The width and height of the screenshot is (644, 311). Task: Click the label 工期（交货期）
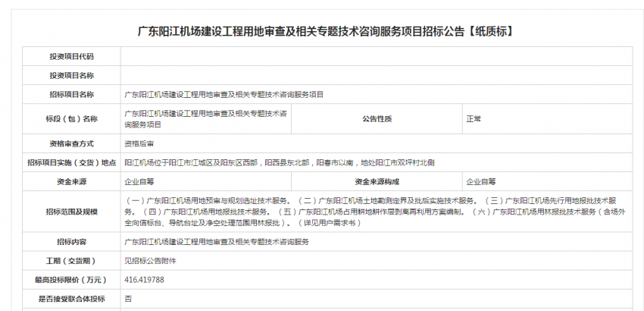[x=71, y=261]
